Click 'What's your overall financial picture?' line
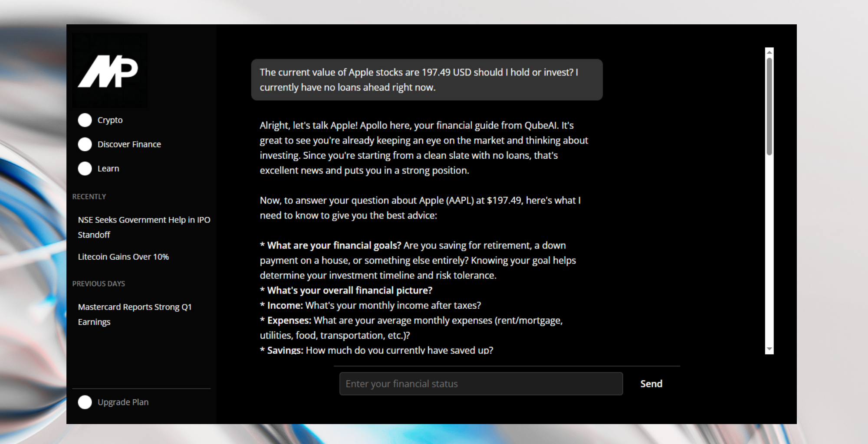Image resolution: width=868 pixels, height=444 pixels. (x=346, y=291)
